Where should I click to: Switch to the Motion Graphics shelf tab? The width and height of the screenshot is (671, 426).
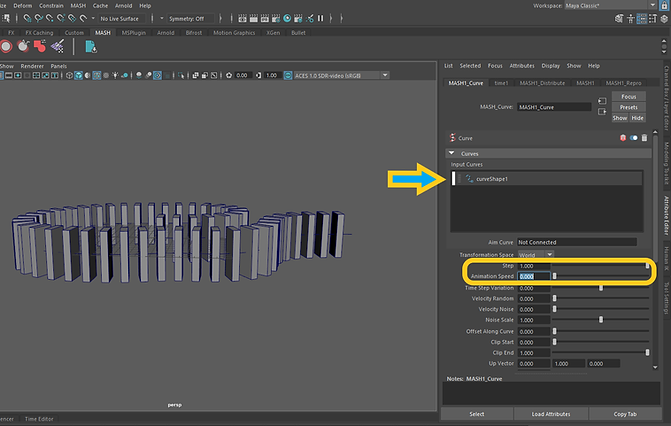234,33
